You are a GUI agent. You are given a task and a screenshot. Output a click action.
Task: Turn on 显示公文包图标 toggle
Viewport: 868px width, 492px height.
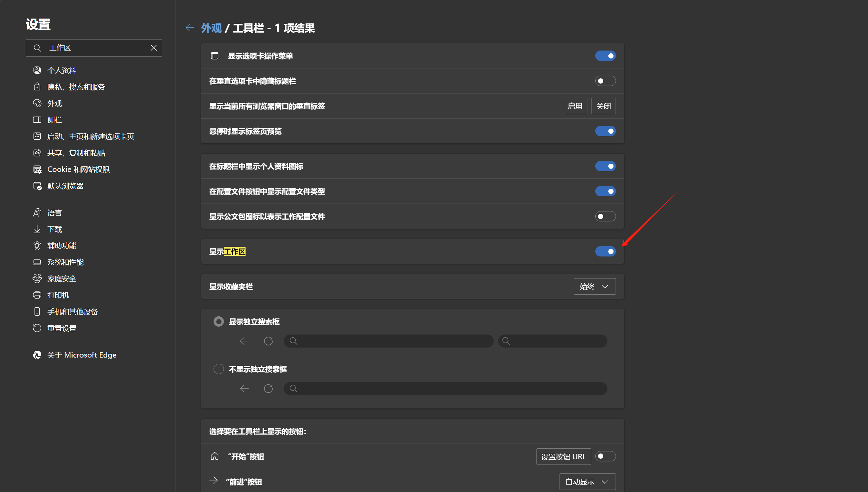605,216
